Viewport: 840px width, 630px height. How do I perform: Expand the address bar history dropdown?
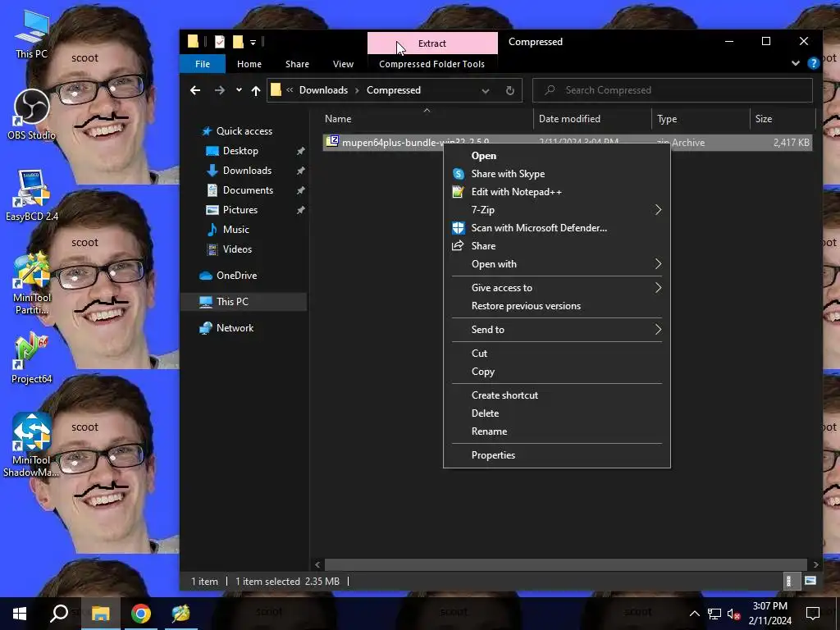pyautogui.click(x=486, y=90)
